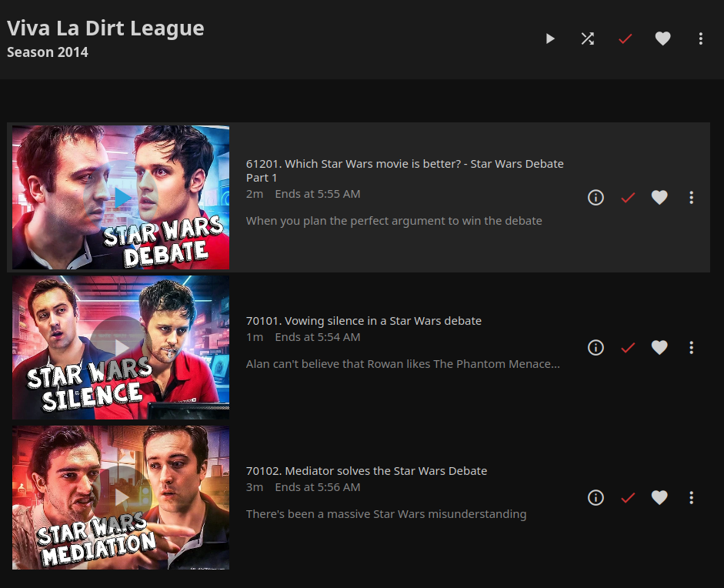Open episode 61201 Star Wars Debate Part 1 title
This screenshot has height=588, width=724.
[405, 170]
